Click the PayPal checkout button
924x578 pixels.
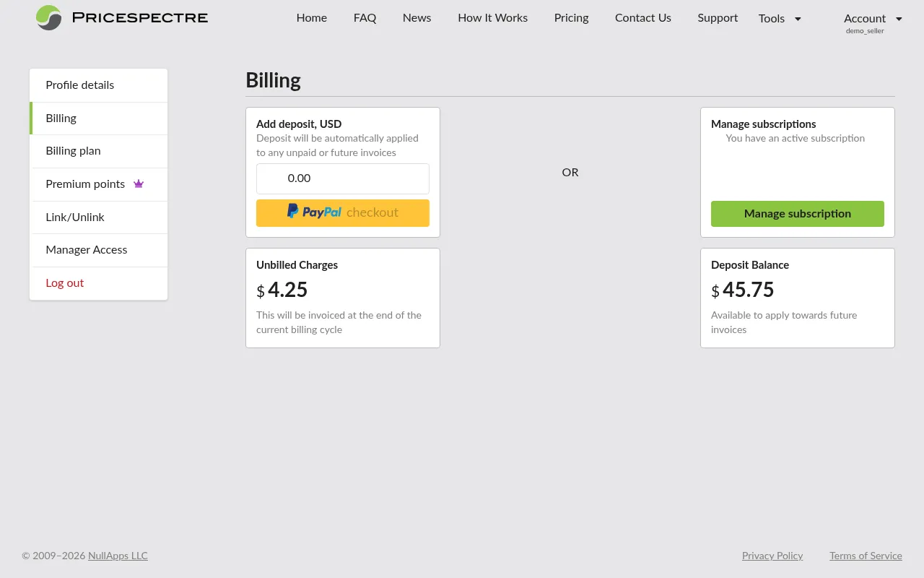(x=343, y=212)
